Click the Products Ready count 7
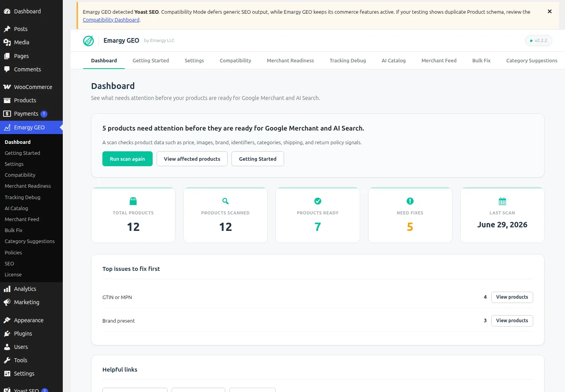This screenshot has width=565, height=392. point(318,227)
